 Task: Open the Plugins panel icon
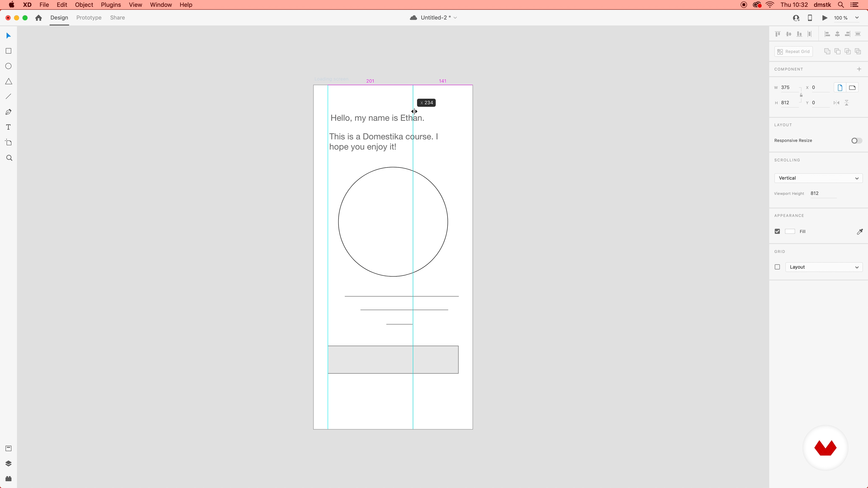[x=9, y=479]
